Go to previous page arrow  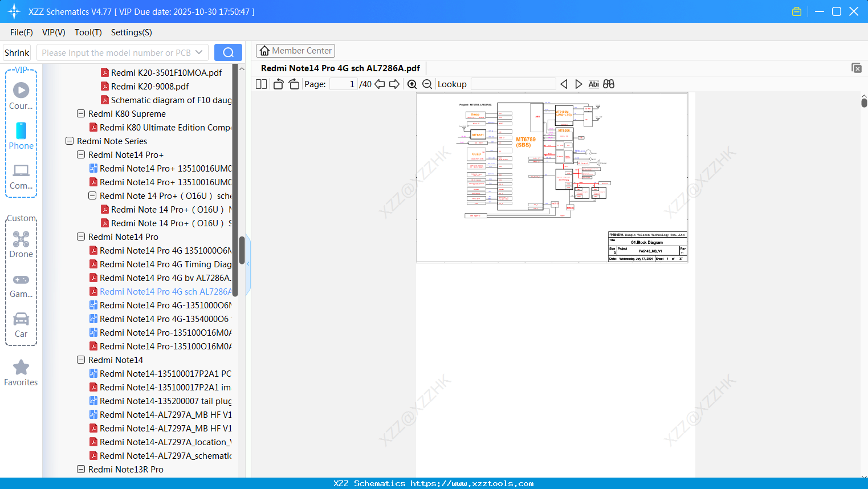coord(380,84)
